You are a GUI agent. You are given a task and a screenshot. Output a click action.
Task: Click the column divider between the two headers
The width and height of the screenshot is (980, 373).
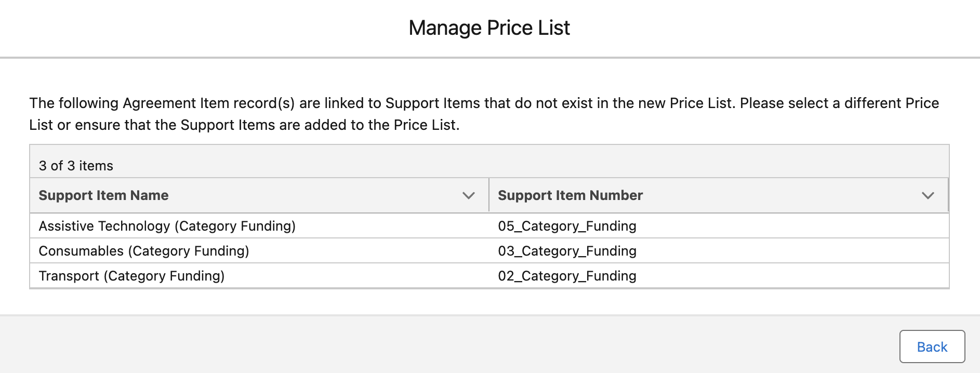click(x=489, y=195)
